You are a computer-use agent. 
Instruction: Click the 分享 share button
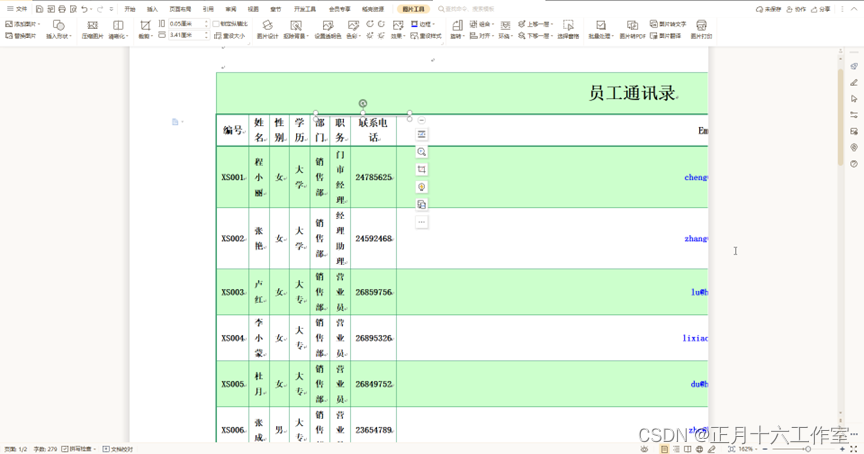[x=822, y=9]
